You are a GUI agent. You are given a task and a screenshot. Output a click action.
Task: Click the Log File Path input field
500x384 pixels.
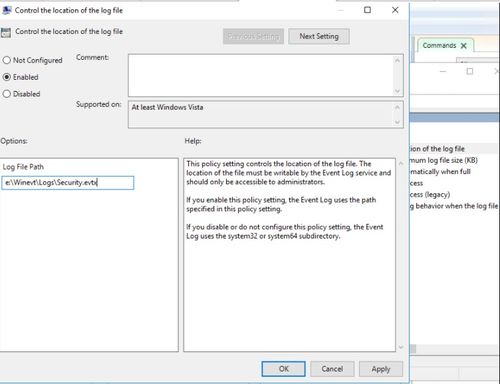(68, 183)
